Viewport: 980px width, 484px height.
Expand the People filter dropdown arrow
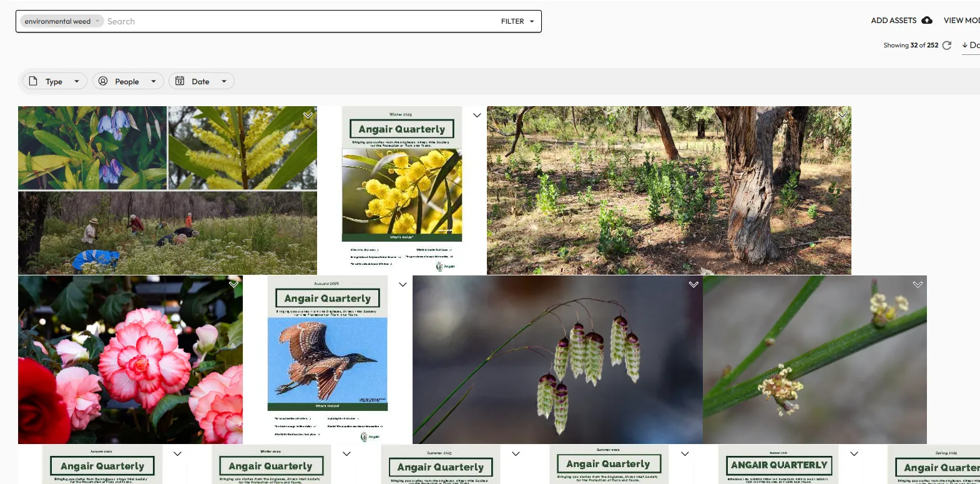[x=154, y=81]
